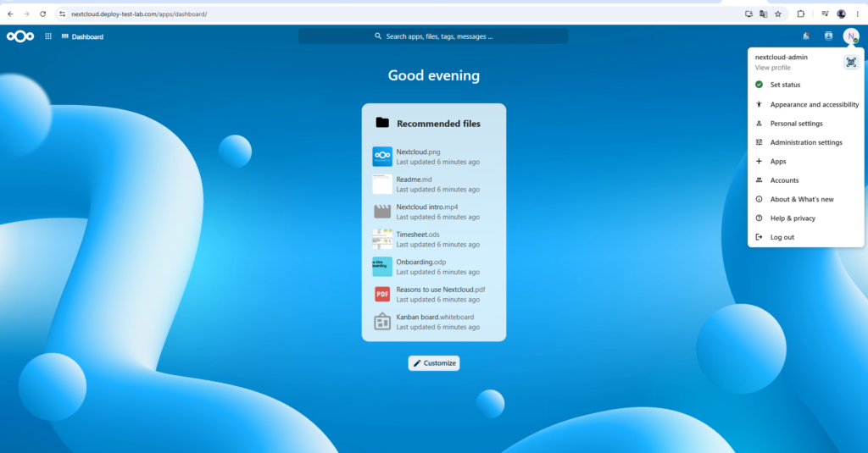Click the translate page icon in address bar
The image size is (868, 453).
point(764,14)
